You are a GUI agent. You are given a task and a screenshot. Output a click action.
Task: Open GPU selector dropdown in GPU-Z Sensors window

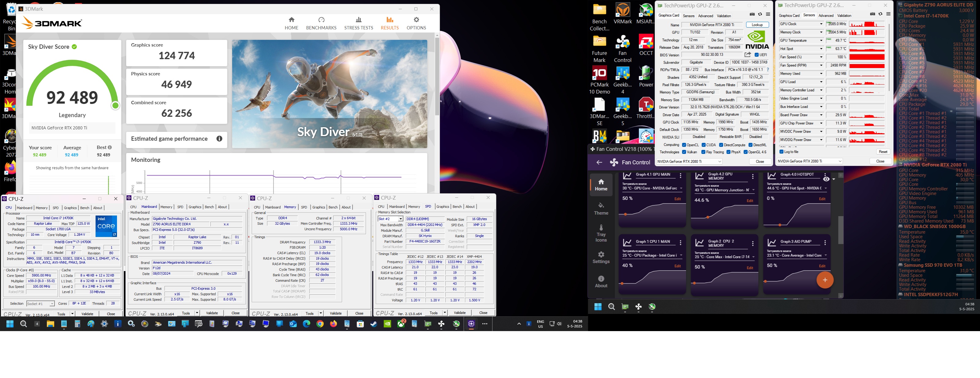point(809,161)
